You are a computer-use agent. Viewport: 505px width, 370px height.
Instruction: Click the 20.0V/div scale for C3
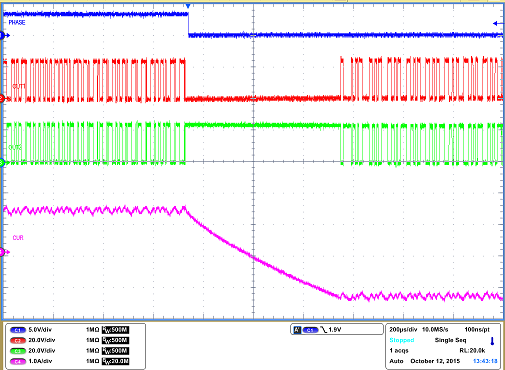[42, 351]
